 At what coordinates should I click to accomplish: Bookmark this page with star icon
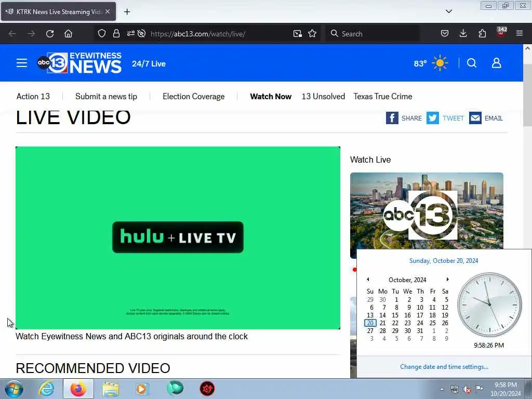[312, 33]
